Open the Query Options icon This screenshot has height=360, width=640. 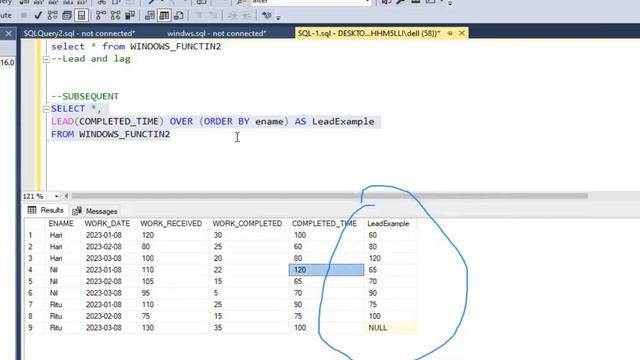click(67, 16)
